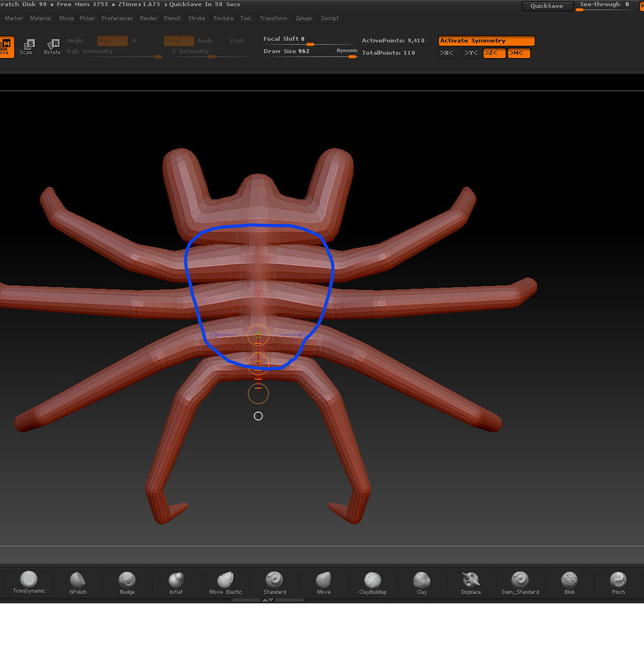Toggle Activate Symmetry off
The width and height of the screenshot is (644, 662).
click(486, 40)
